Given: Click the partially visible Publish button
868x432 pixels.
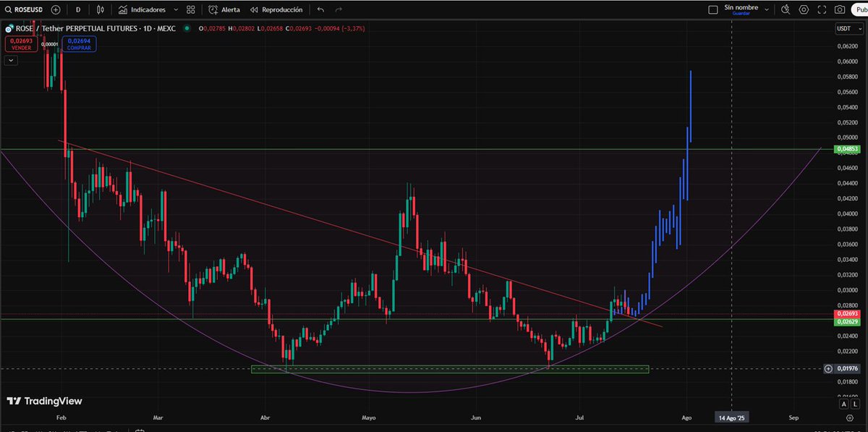Looking at the screenshot, I should coord(859,10).
